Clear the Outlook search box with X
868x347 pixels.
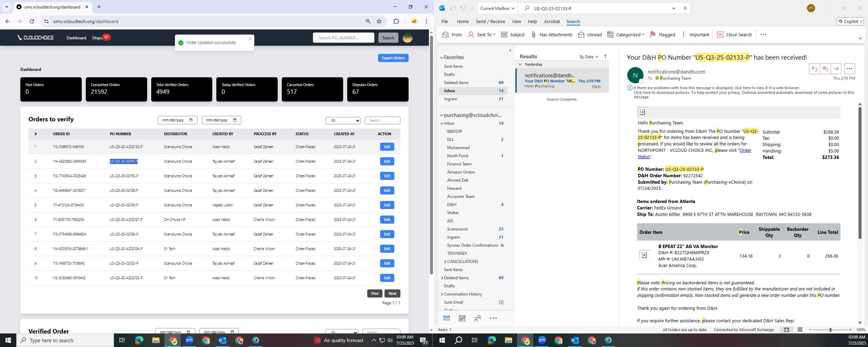point(685,8)
